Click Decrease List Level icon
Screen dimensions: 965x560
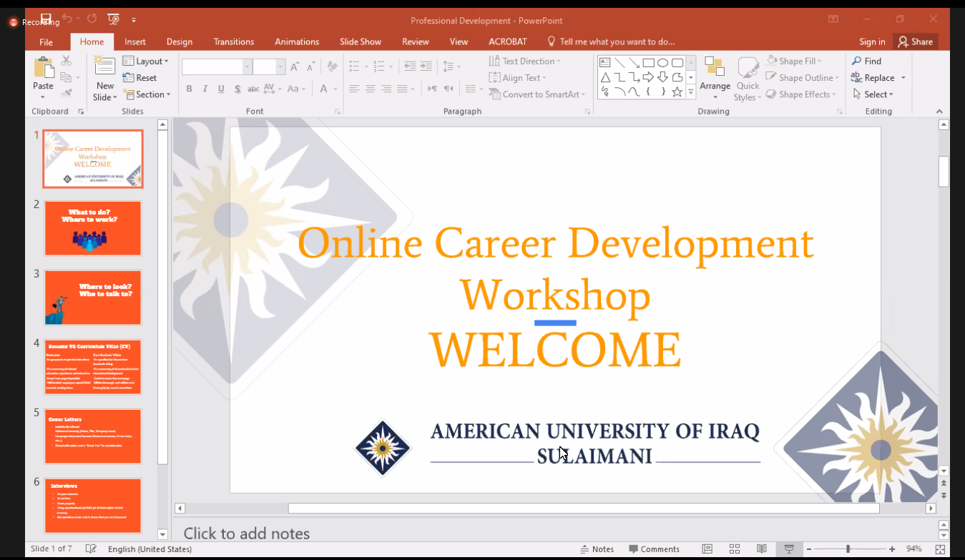tap(410, 67)
